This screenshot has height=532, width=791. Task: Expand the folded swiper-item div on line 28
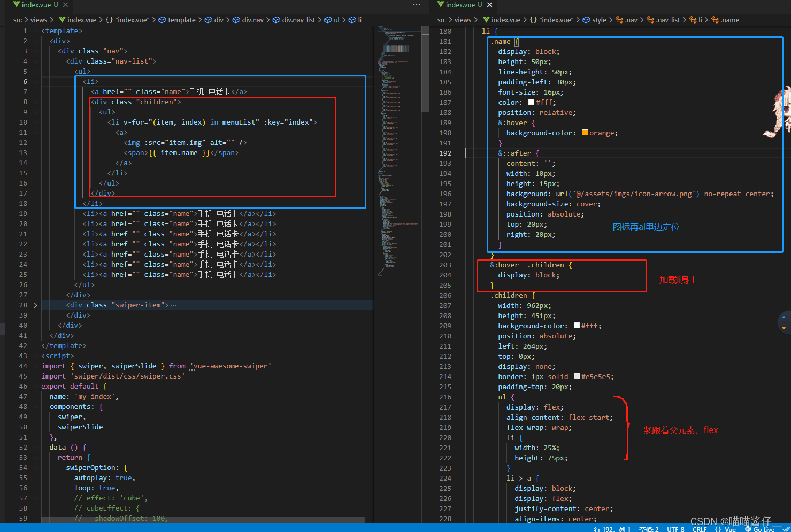34,305
